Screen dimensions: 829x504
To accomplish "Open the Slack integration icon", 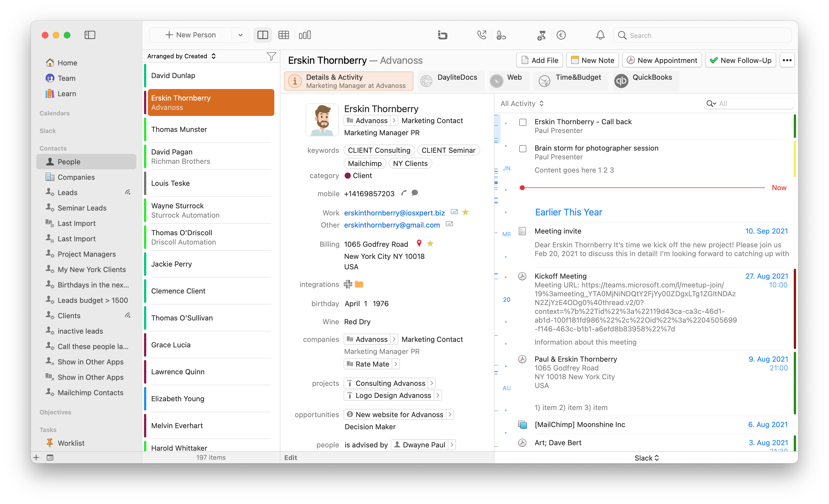I will [348, 284].
